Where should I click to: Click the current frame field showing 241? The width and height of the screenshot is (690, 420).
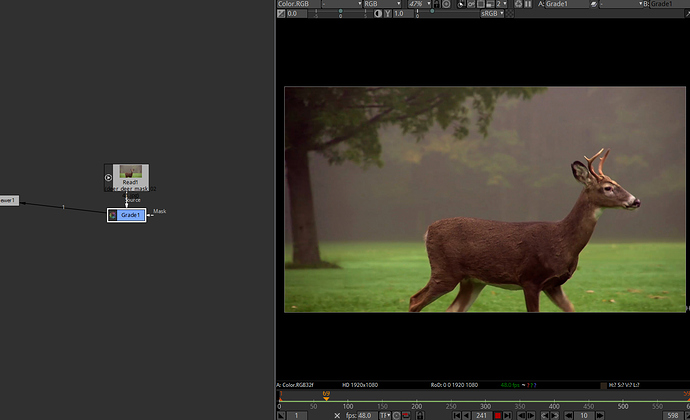pos(480,415)
